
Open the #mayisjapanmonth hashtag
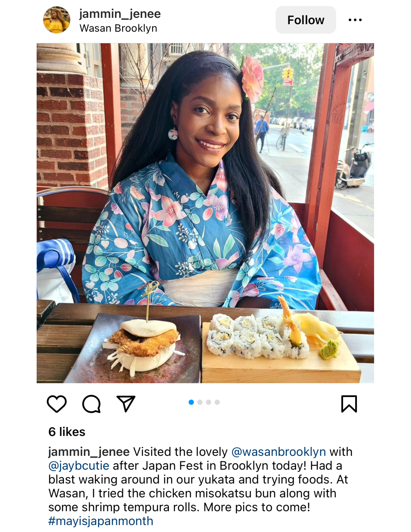tap(101, 521)
